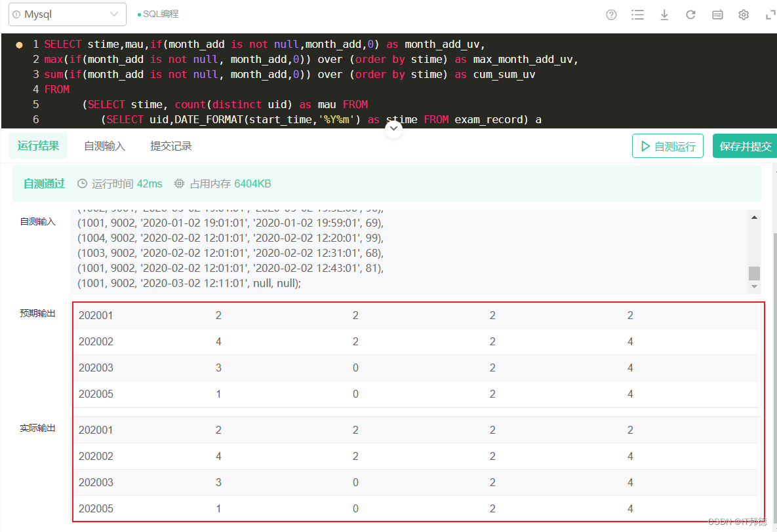This screenshot has height=532, width=777.
Task: Collapse the editor with chevron button
Action: point(393,129)
